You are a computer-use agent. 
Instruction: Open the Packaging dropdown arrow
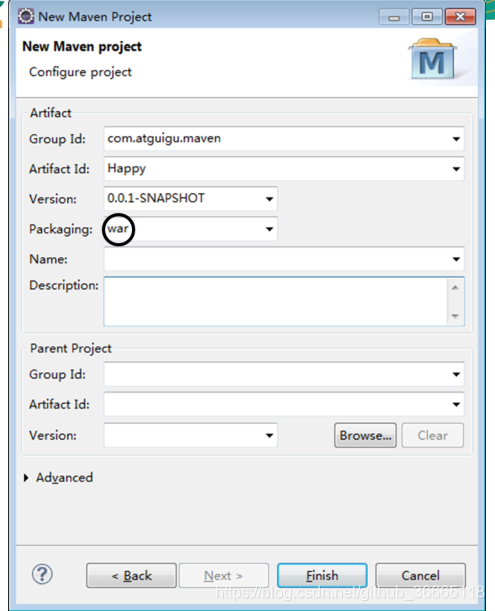[269, 229]
